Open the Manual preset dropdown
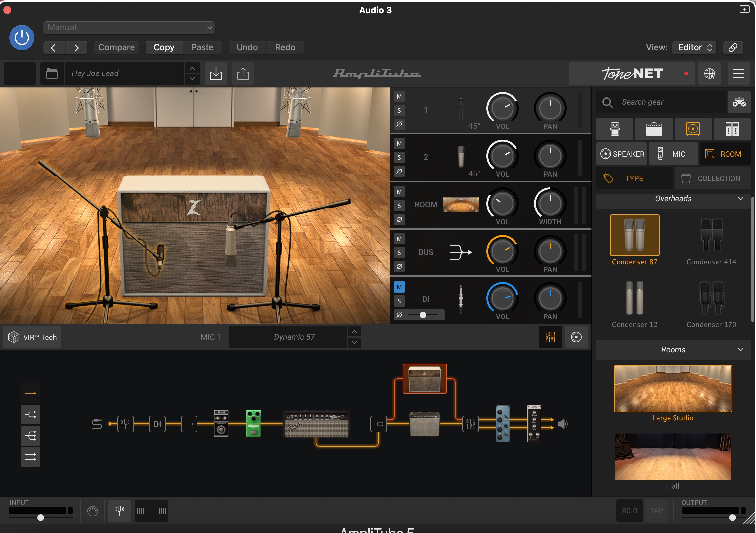The image size is (756, 533). pos(129,28)
